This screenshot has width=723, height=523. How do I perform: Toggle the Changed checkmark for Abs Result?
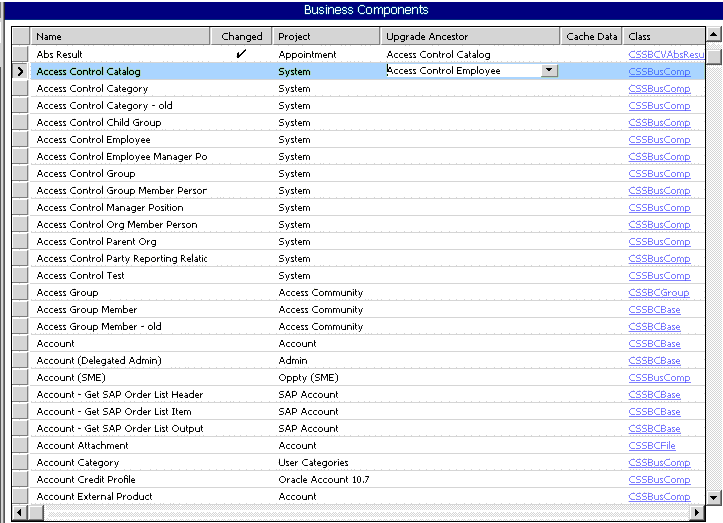tap(241, 54)
